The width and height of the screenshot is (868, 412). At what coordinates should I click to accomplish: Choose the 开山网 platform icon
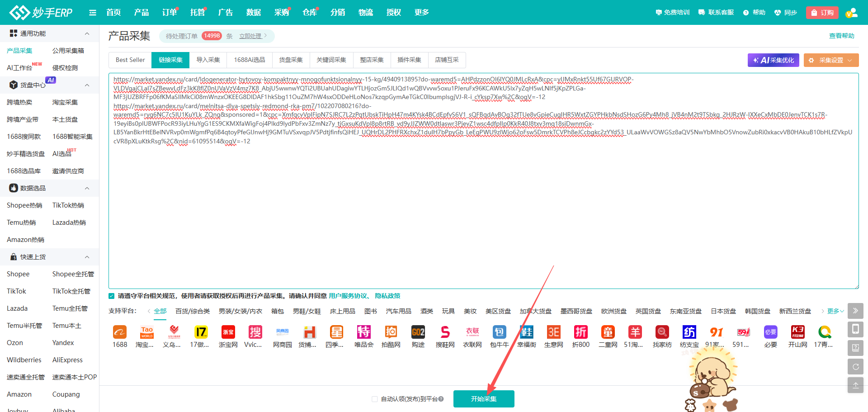[x=798, y=332]
